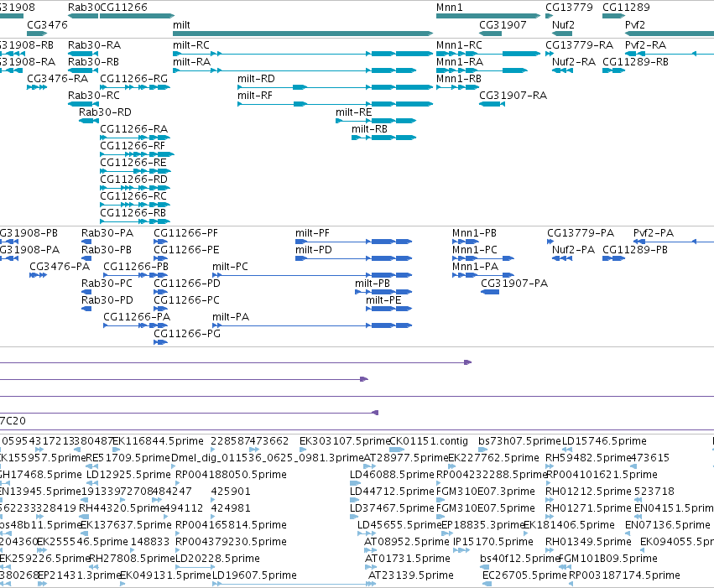Select protein CG31907-PA
714x588 pixels.
[x=490, y=292]
